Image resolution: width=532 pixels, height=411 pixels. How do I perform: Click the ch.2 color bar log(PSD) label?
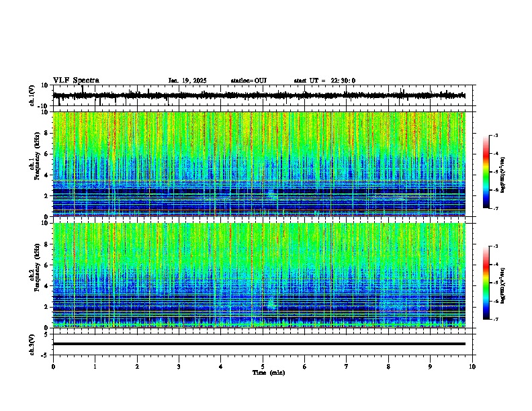click(502, 285)
